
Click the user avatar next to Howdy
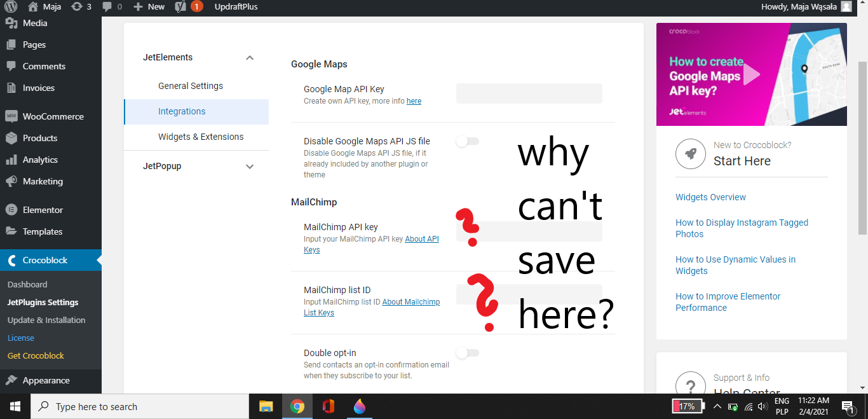pyautogui.click(x=846, y=6)
